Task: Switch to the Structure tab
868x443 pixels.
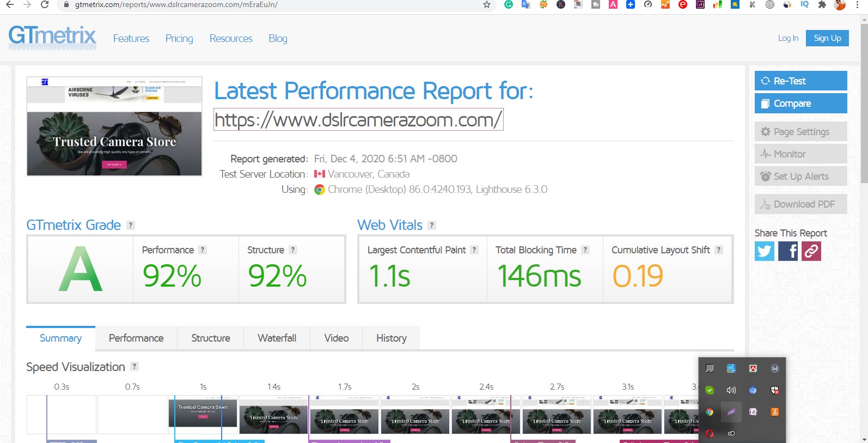Action: pos(211,338)
